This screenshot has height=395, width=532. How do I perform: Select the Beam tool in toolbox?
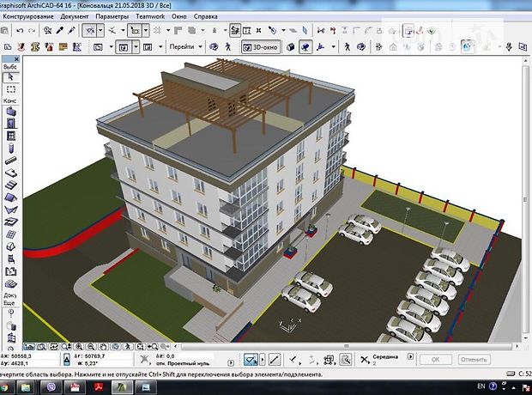pos(11,160)
